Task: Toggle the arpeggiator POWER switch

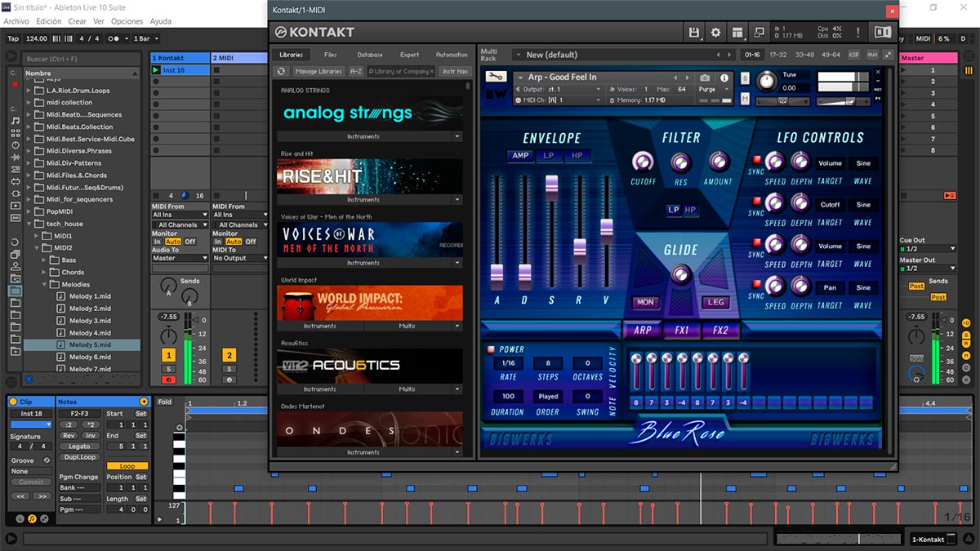Action: pos(492,349)
